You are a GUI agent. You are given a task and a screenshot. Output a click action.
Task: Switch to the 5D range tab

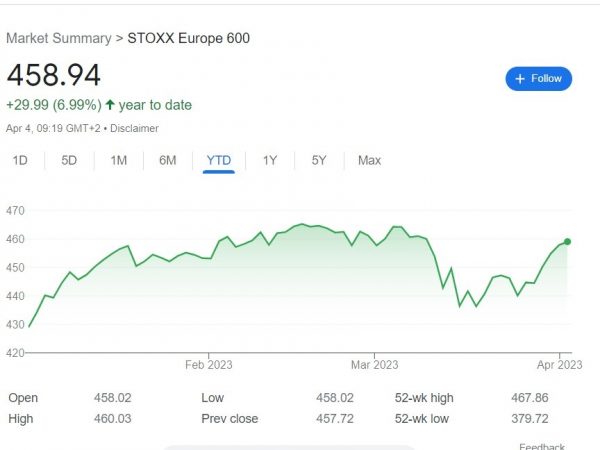[x=69, y=160]
